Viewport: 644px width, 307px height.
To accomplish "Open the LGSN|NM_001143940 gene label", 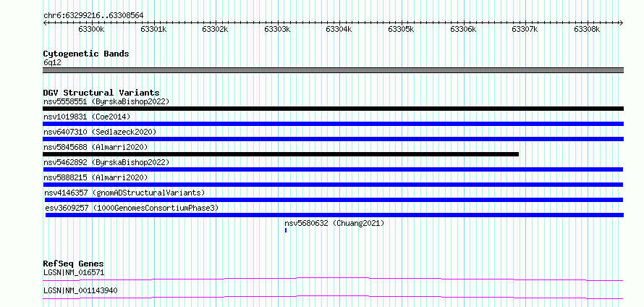I will (x=80, y=290).
